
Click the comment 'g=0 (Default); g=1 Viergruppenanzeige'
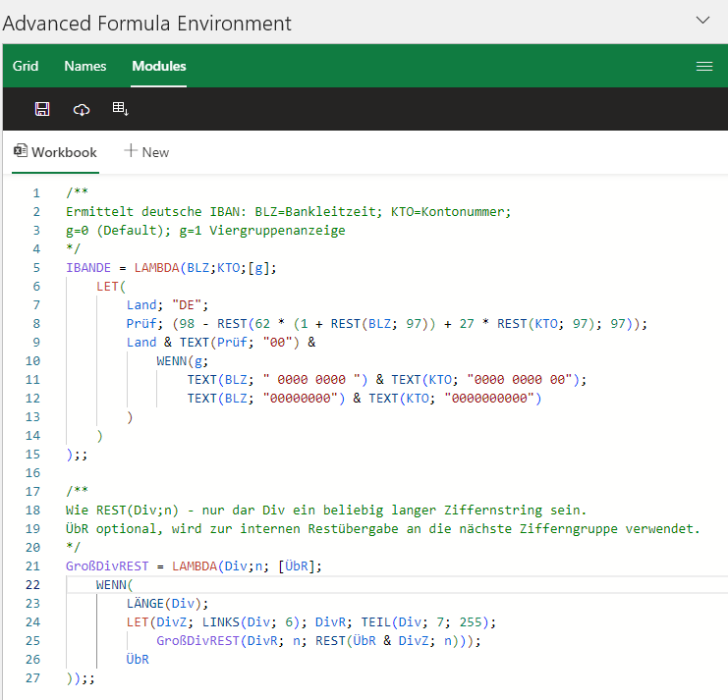click(x=205, y=230)
